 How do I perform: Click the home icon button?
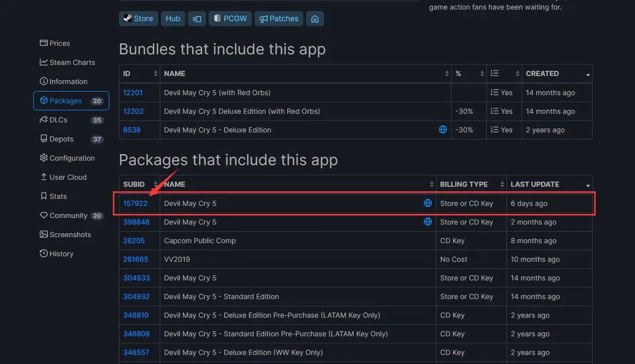[315, 19]
